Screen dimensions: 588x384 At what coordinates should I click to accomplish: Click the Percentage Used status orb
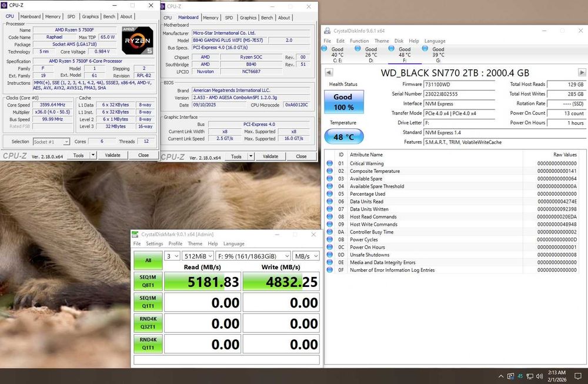tap(330, 193)
